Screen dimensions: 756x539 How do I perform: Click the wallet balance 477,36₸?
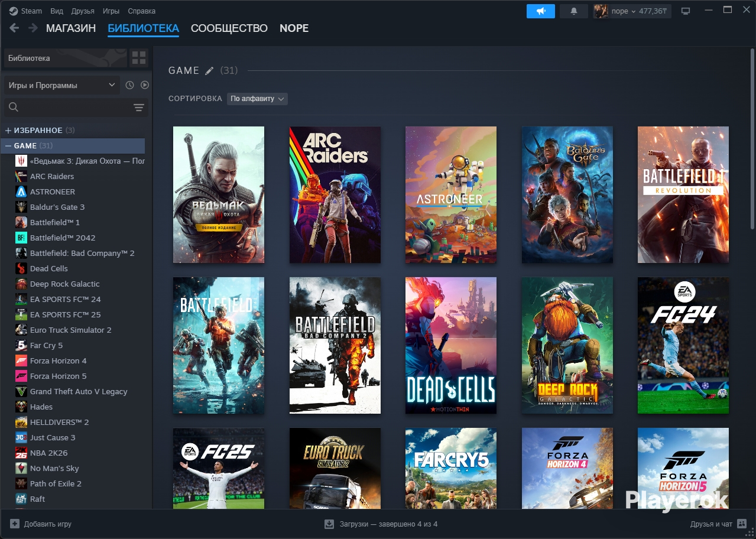[653, 11]
